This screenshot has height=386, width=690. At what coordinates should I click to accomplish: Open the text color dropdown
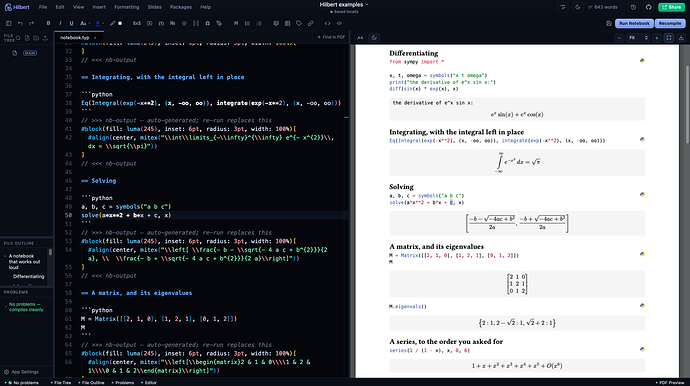pyautogui.click(x=99, y=23)
